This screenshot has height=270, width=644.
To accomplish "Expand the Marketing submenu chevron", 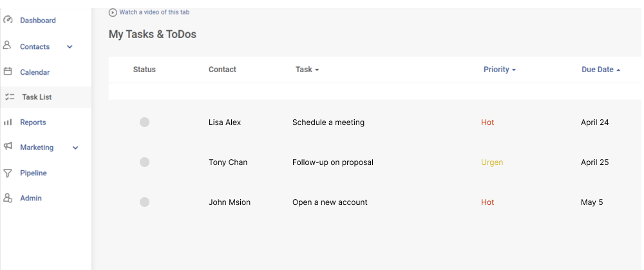I will tap(75, 148).
